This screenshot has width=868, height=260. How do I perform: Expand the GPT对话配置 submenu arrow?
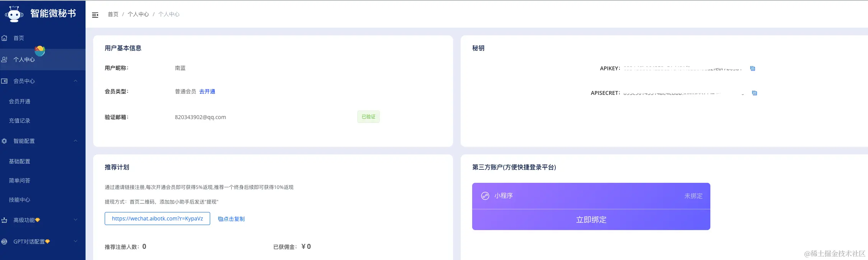pyautogui.click(x=76, y=242)
